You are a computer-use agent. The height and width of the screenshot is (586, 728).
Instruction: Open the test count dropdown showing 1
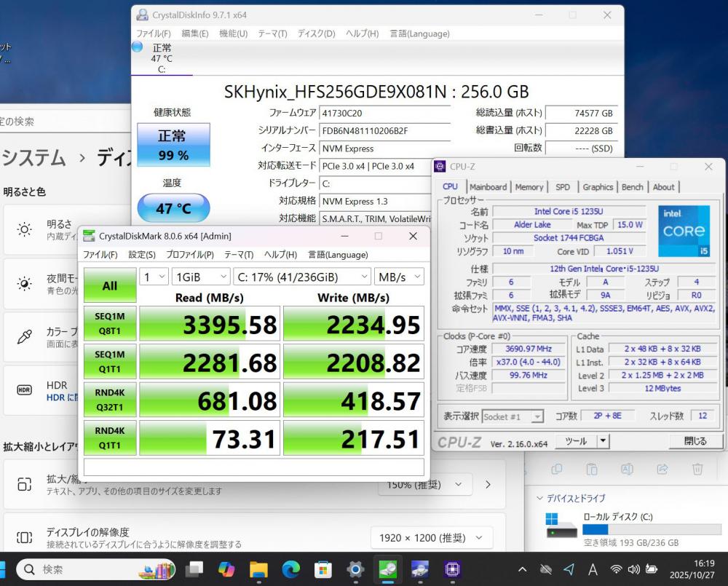click(x=153, y=277)
